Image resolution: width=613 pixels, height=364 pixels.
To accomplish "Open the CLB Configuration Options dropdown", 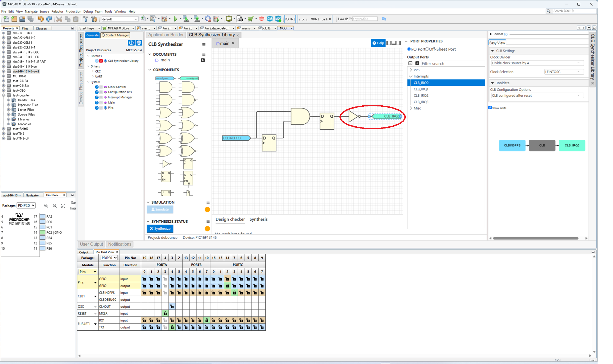I will coord(537,96).
